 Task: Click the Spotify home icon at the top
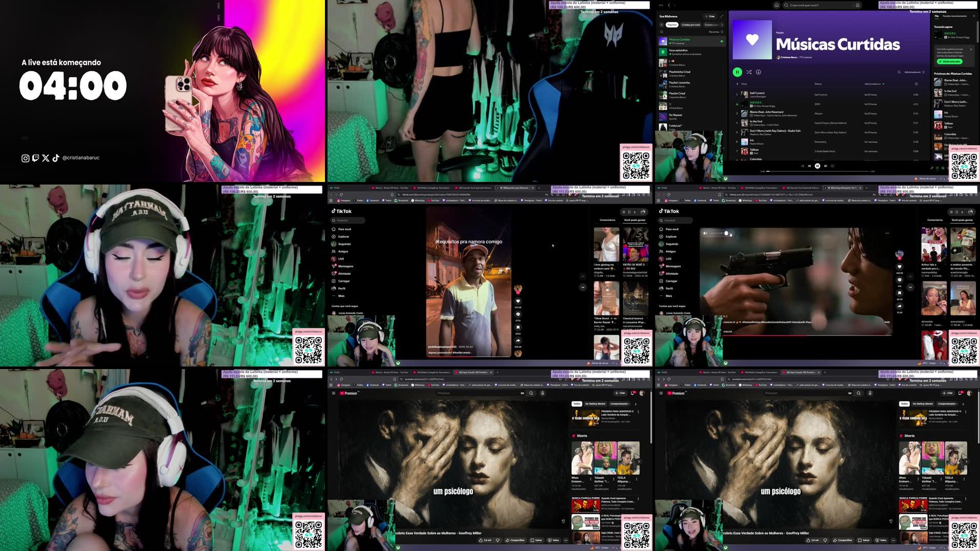coord(777,5)
